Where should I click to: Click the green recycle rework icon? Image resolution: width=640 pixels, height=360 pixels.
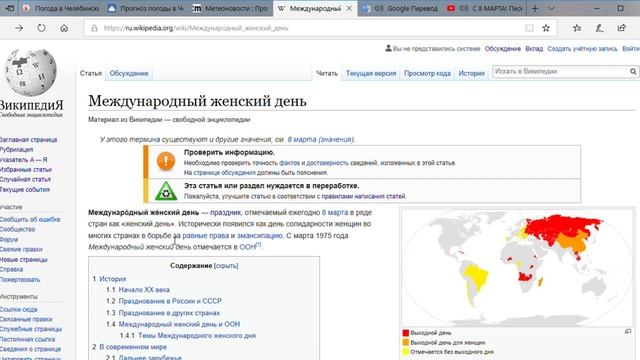pos(166,191)
